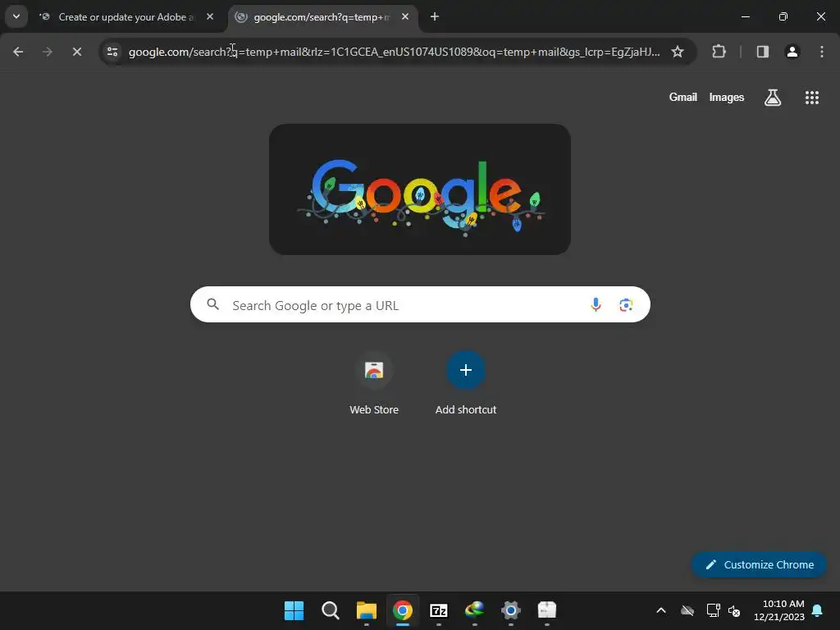The image size is (840, 630).
Task: Click the magnifier icon in search box
Action: tap(213, 305)
